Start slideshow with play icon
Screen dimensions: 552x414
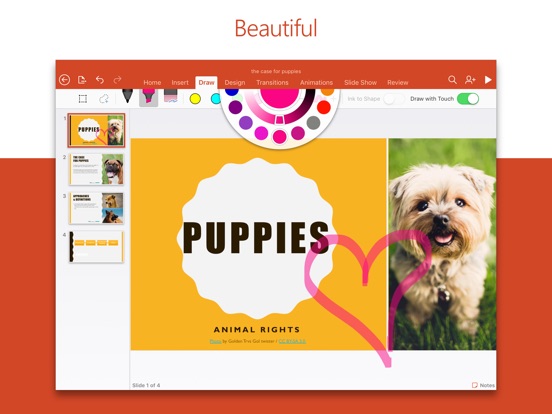click(x=488, y=80)
